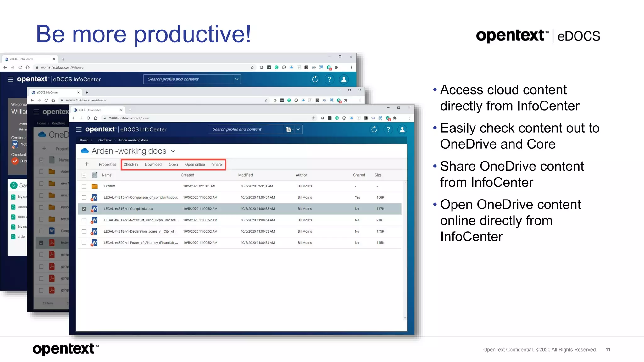Open hamburger menu in middle InfoCenter window
Viewport: 644px width, 362px height.
(36, 112)
